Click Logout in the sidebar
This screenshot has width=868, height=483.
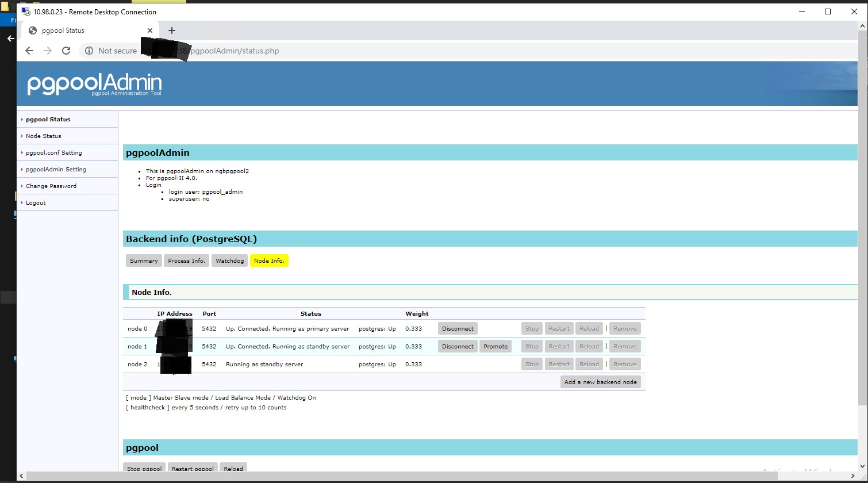36,202
